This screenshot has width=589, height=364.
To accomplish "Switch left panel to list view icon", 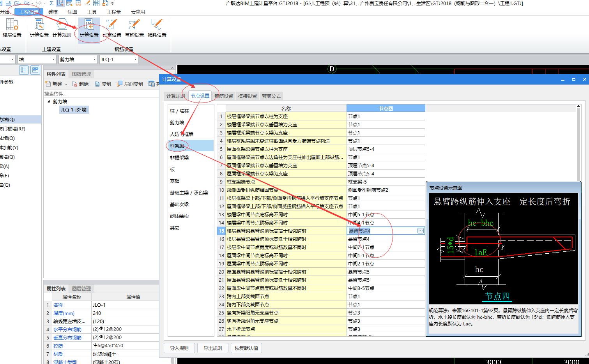I will [24, 70].
